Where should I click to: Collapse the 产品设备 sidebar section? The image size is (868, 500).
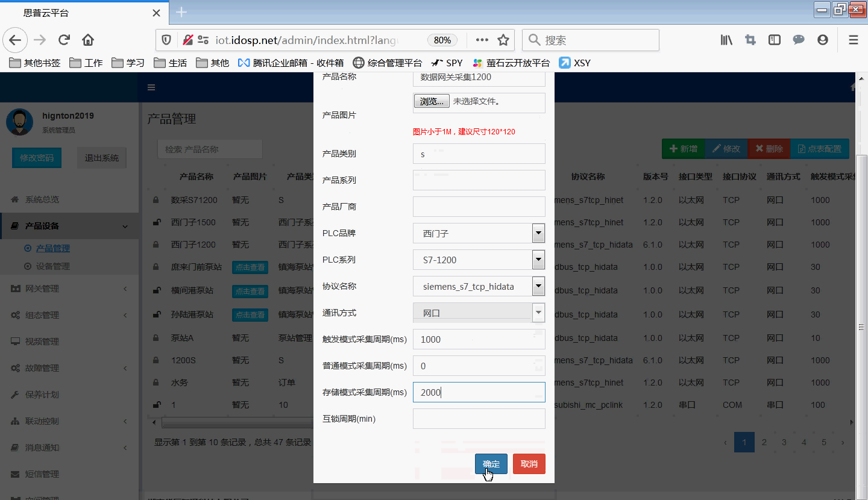(125, 225)
